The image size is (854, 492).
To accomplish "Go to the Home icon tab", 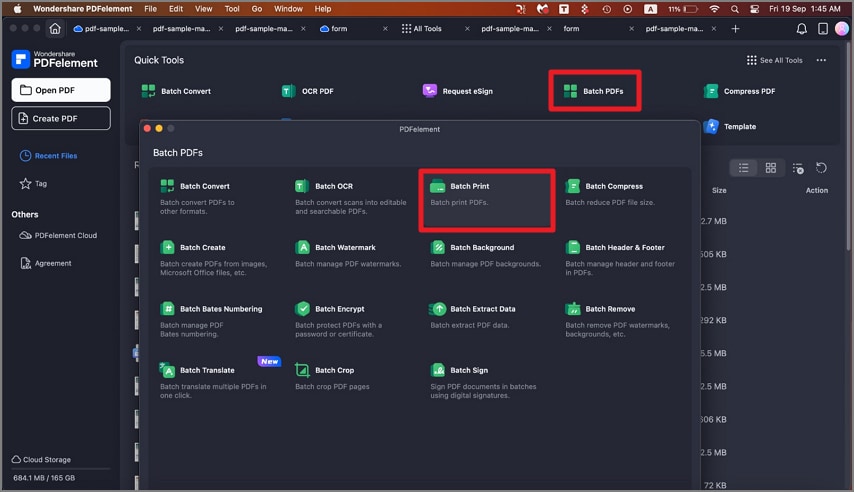I will [x=55, y=28].
